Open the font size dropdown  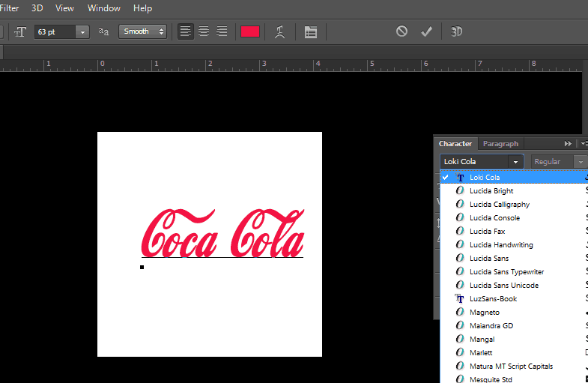point(82,31)
